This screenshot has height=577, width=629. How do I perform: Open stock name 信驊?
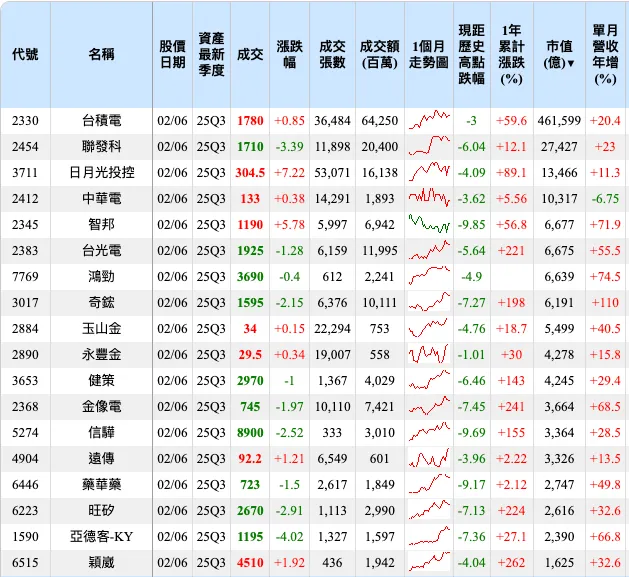click(101, 433)
